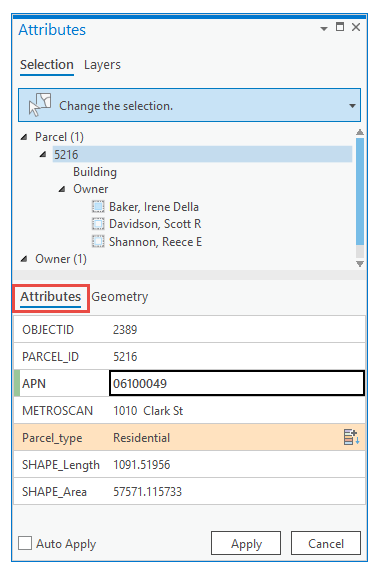Click the APN field name
The height and width of the screenshot is (572, 380).
[34, 384]
